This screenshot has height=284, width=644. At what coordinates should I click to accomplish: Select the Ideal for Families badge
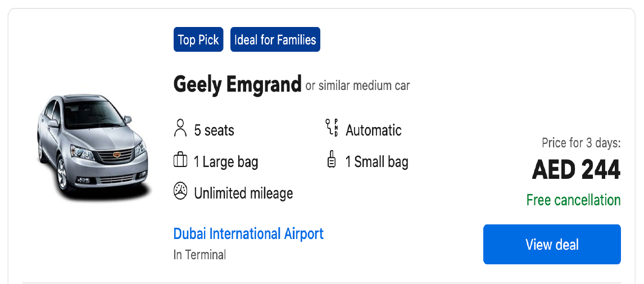click(275, 39)
